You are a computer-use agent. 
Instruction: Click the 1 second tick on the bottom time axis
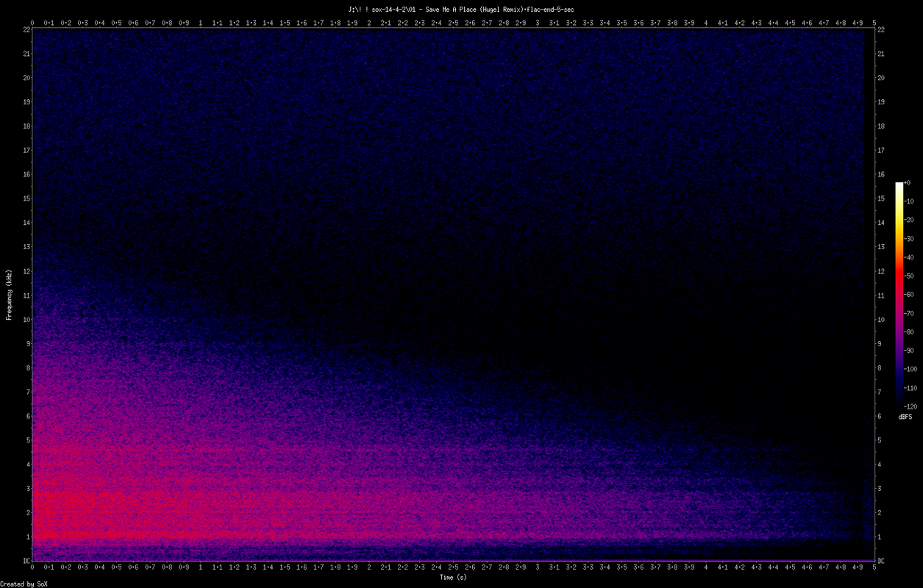click(x=201, y=567)
